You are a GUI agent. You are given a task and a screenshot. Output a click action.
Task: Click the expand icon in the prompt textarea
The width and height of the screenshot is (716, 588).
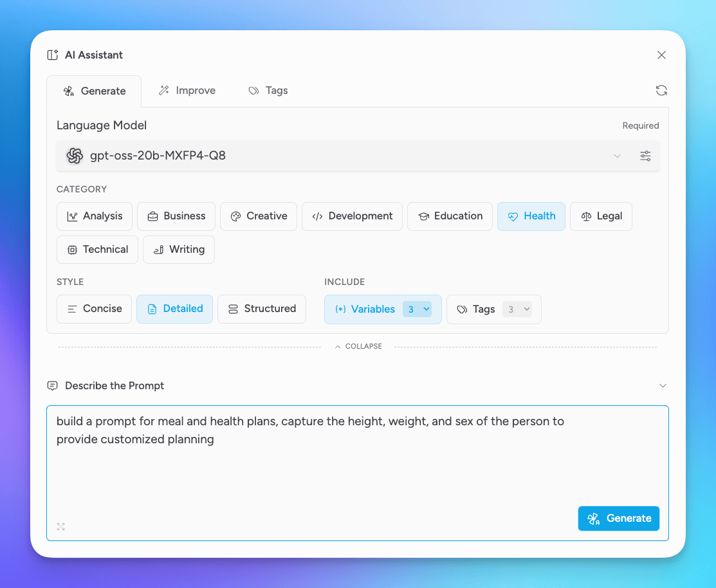click(x=60, y=527)
